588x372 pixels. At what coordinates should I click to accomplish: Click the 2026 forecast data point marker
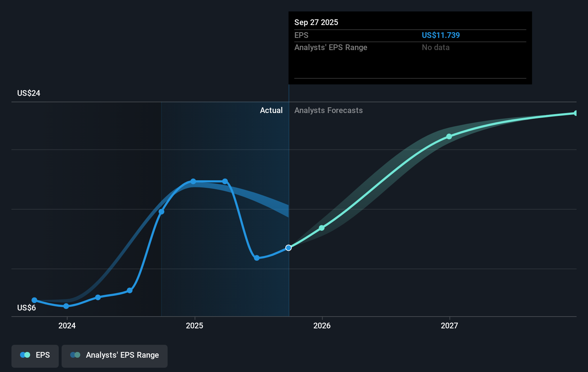coord(322,227)
